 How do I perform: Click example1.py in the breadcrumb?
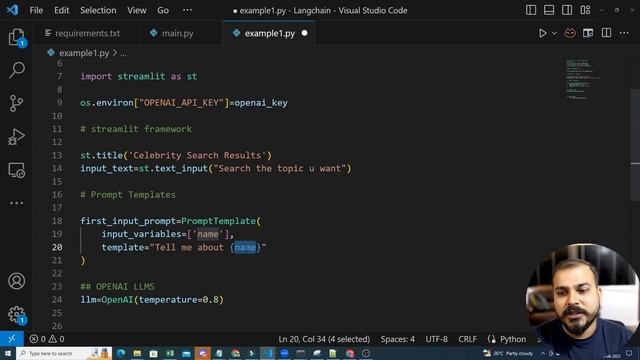coord(84,53)
